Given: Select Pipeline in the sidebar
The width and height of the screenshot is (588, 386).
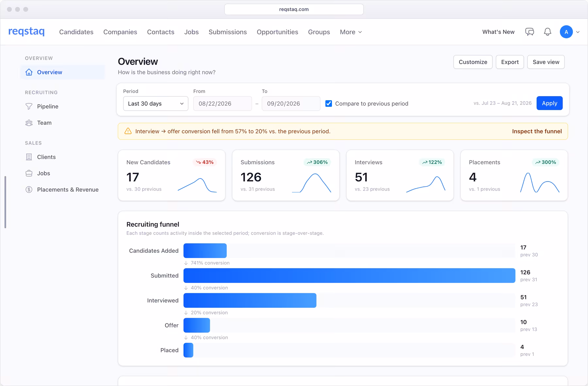Looking at the screenshot, I should coord(63,106).
